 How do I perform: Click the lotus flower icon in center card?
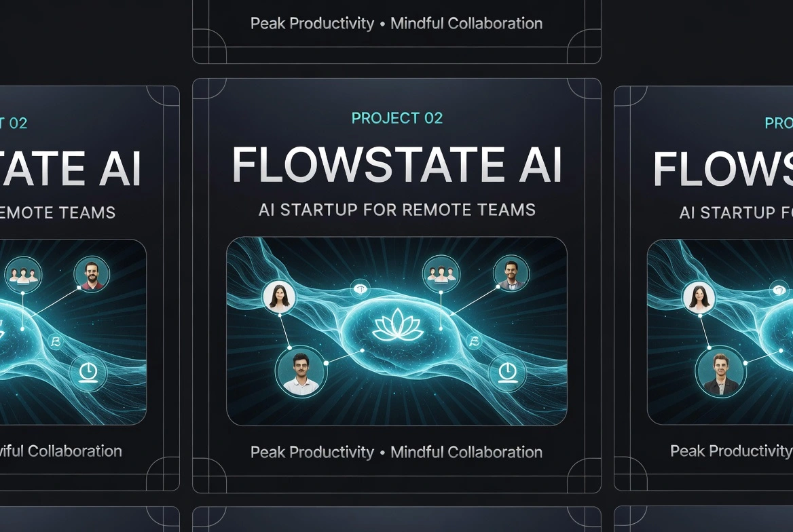click(397, 324)
